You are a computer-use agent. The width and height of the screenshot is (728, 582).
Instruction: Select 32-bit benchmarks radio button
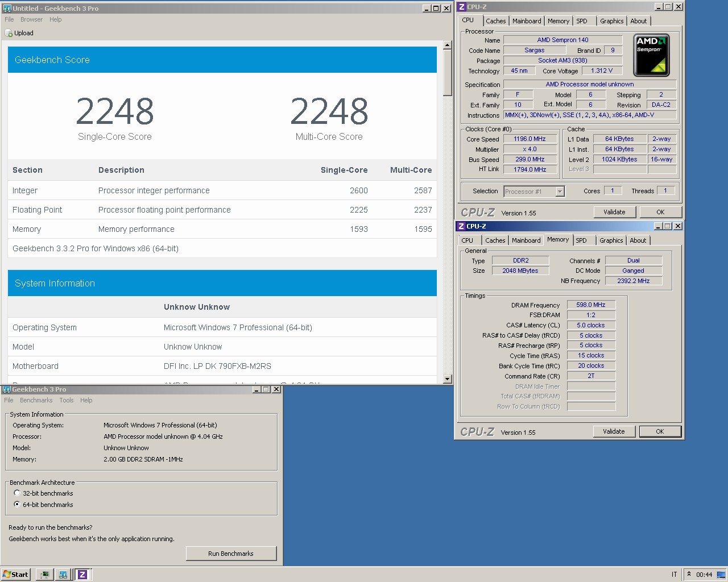tap(17, 493)
